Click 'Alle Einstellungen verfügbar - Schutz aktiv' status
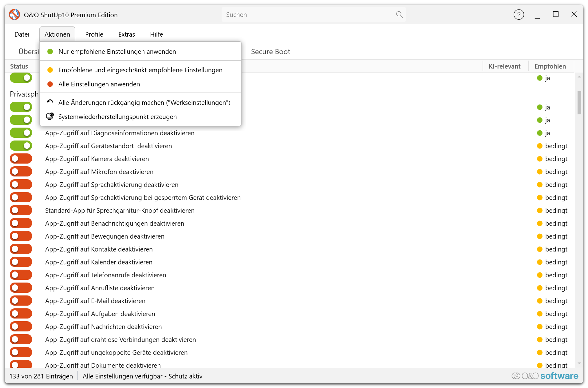Viewport: 588px width, 388px height. [x=142, y=376]
